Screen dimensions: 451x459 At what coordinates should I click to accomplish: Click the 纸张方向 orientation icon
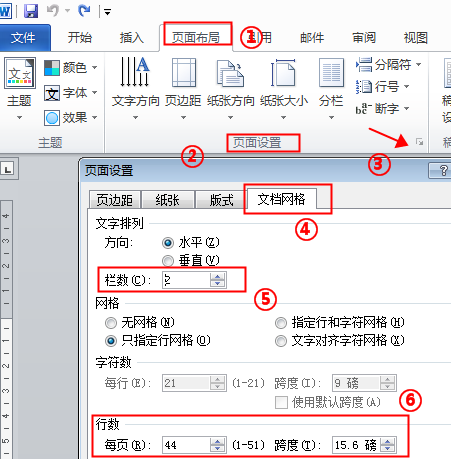pyautogui.click(x=230, y=73)
